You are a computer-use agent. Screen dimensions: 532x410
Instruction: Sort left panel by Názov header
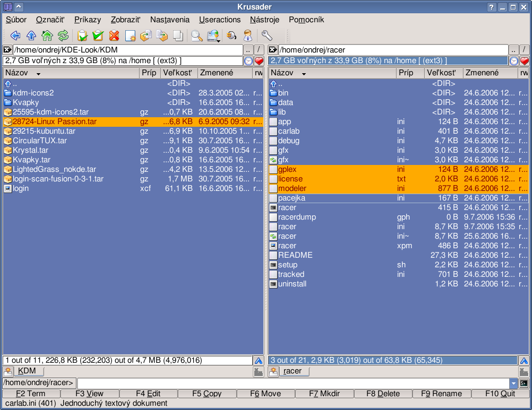coord(71,73)
